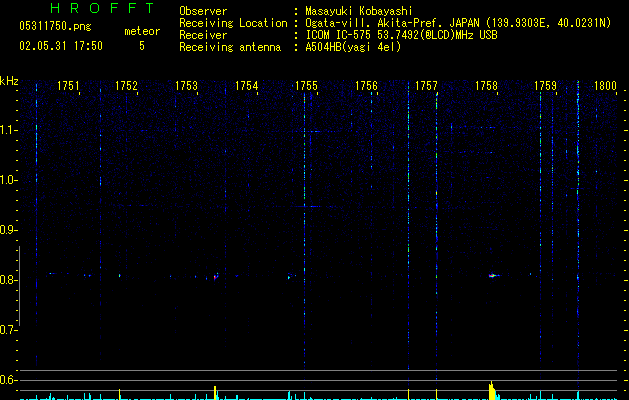Click the 1757 time marker

(x=426, y=86)
